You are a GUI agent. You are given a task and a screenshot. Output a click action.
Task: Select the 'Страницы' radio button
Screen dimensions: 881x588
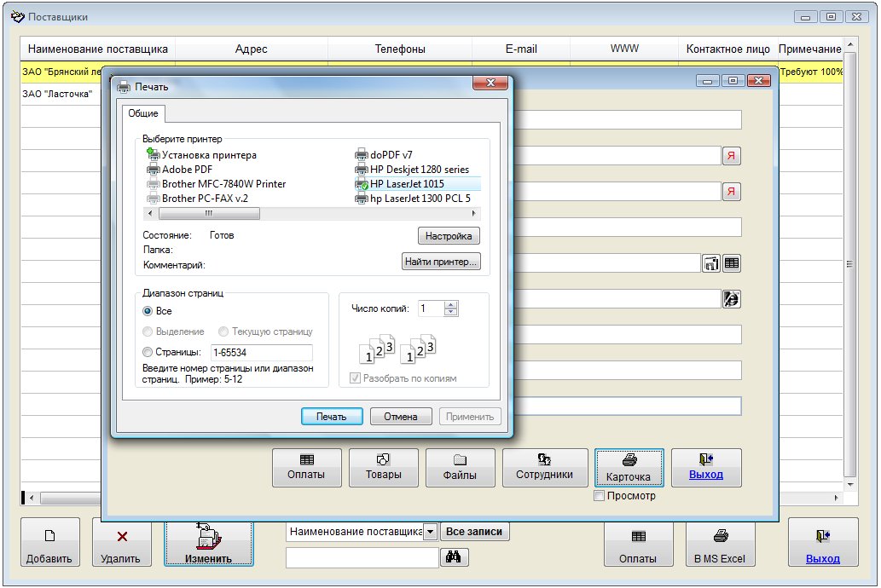(x=148, y=352)
